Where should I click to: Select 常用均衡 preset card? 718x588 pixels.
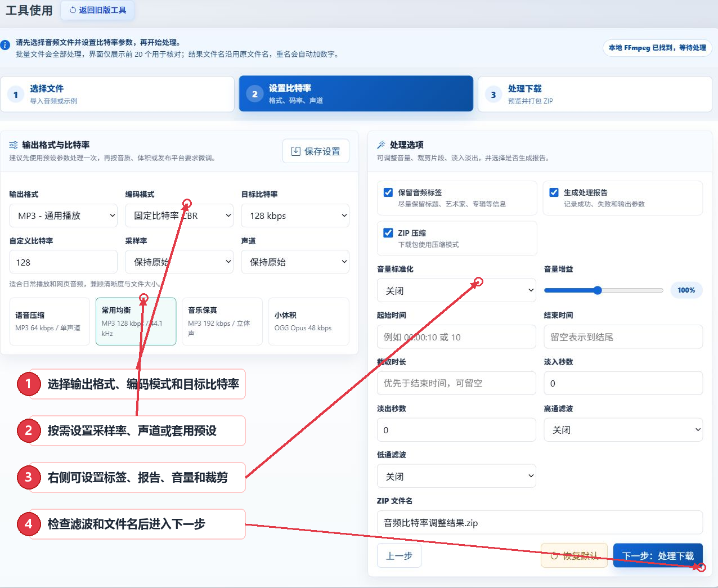(136, 321)
